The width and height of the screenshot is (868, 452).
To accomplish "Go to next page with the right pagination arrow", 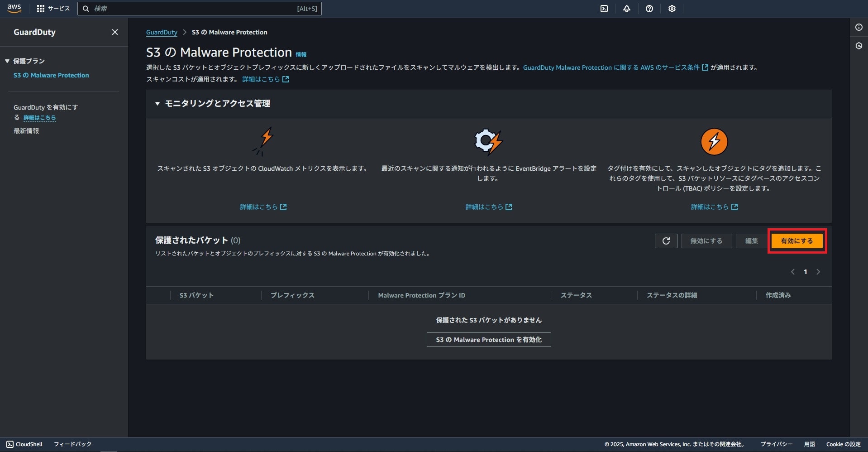I will [x=818, y=272].
